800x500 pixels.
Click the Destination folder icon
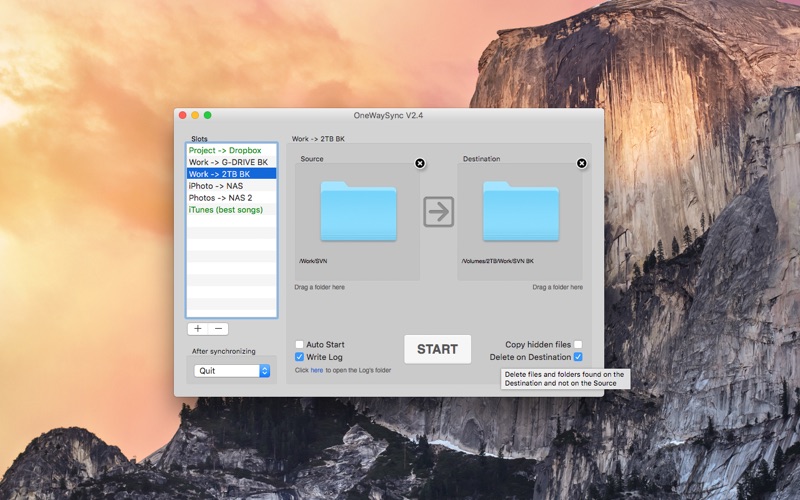[x=521, y=211]
